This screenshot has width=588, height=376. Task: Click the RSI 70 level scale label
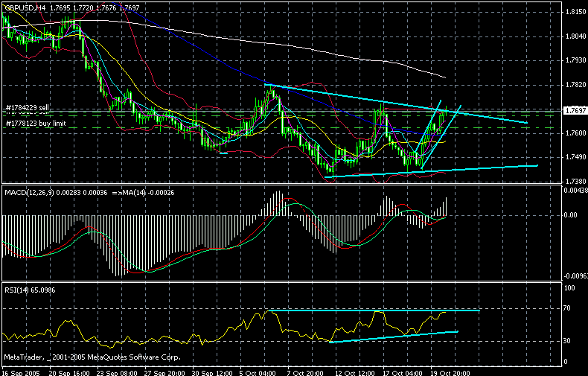(568, 308)
